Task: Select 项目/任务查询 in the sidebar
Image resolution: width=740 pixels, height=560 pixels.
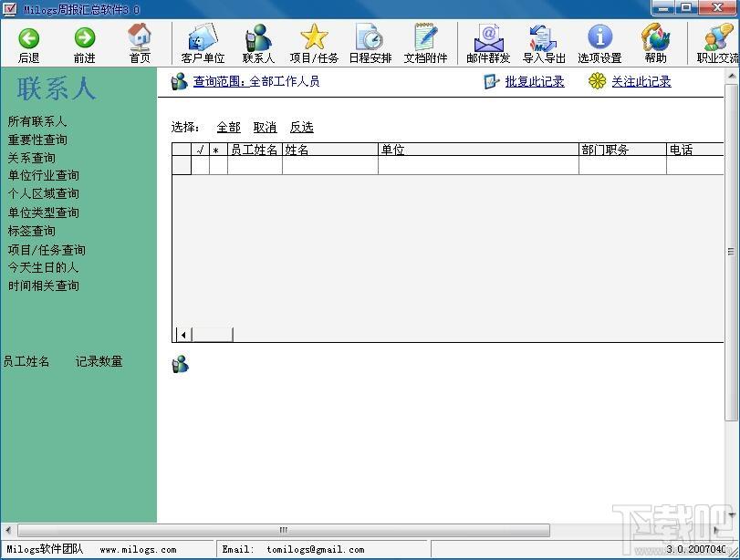Action: [x=47, y=250]
